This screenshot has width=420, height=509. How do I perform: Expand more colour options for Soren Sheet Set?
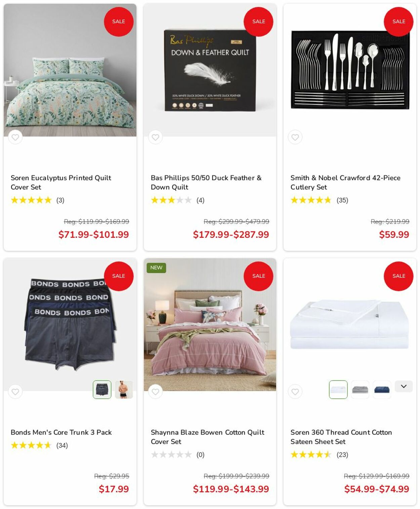pyautogui.click(x=404, y=387)
